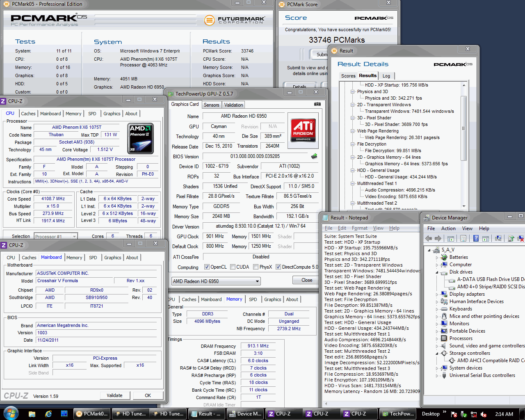
Task: Click taskbar clock showing 2:14 AM
Action: (x=504, y=414)
